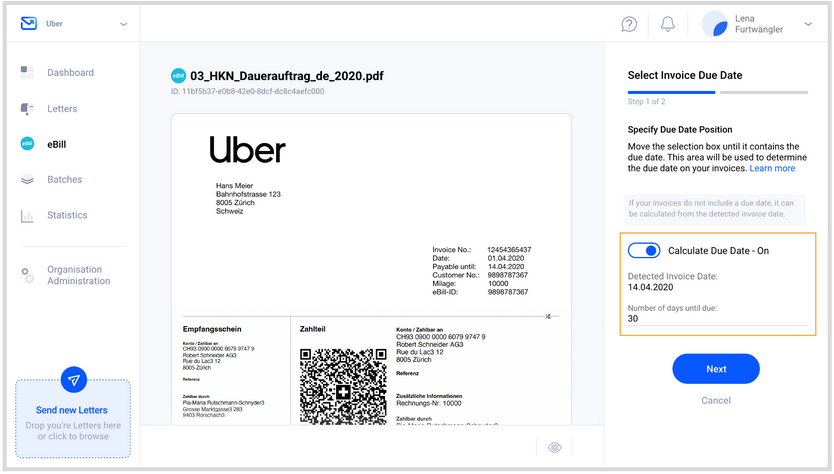The image size is (834, 474).
Task: Click Lena Furtwängler's avatar
Action: [715, 24]
